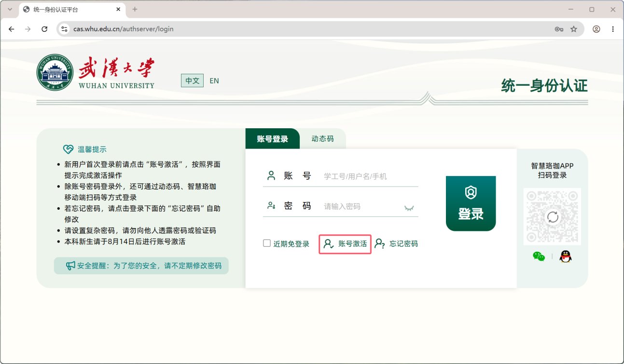Click the key-person icon beside 密码
Image resolution: width=624 pixels, height=364 pixels.
[271, 205]
